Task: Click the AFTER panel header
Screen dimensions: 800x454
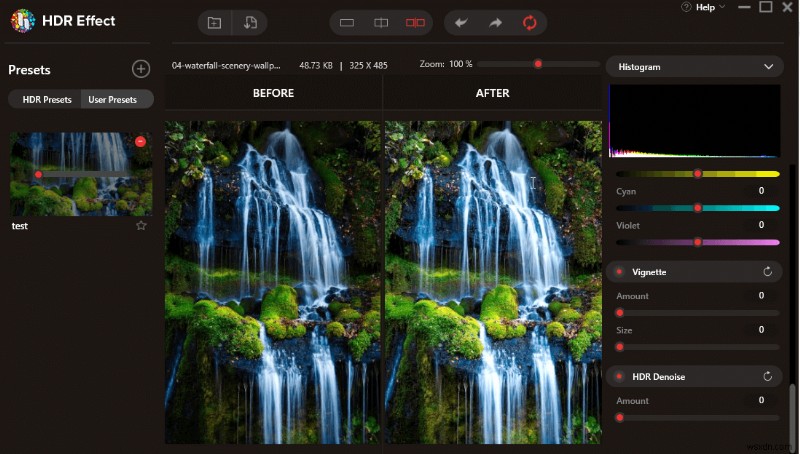Action: [492, 93]
